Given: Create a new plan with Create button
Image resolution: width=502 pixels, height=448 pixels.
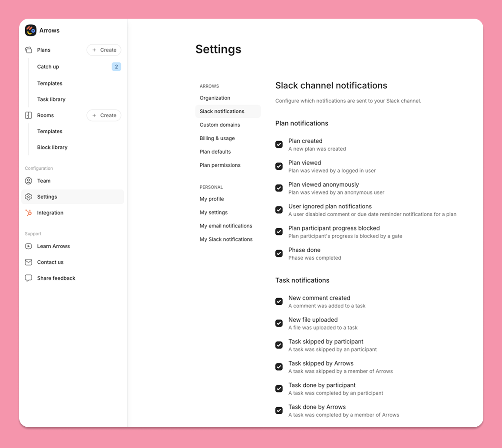Looking at the screenshot, I should pos(104,50).
